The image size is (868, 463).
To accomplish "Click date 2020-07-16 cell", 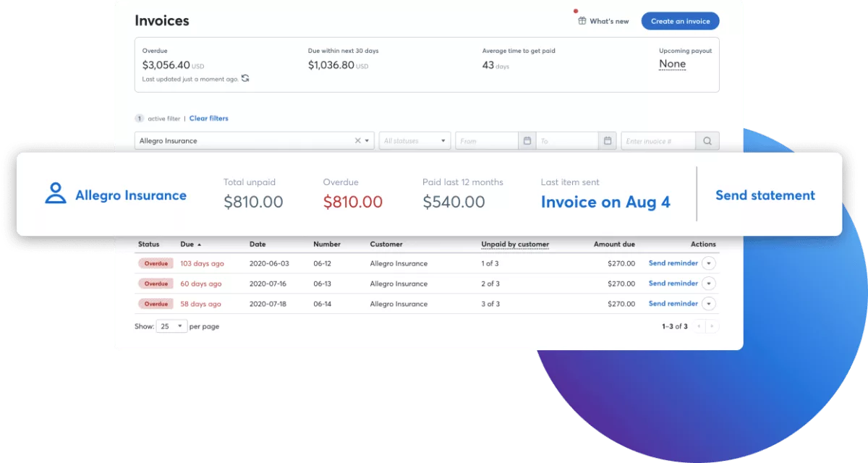I will [268, 284].
